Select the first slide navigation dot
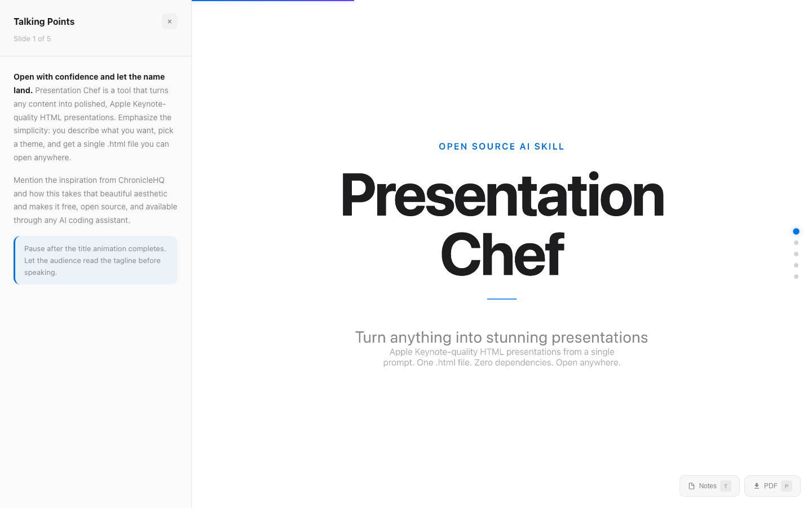This screenshot has width=812, height=508. tap(796, 231)
